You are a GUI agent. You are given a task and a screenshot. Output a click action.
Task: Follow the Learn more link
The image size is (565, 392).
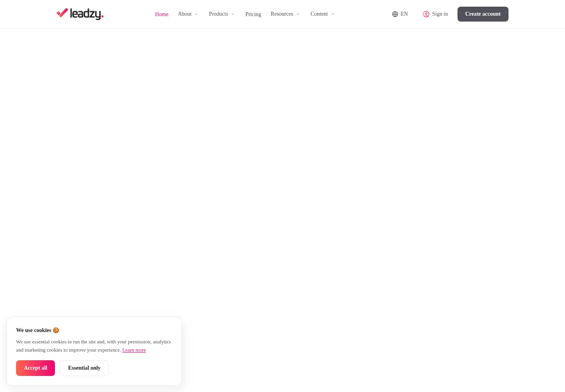134,350
